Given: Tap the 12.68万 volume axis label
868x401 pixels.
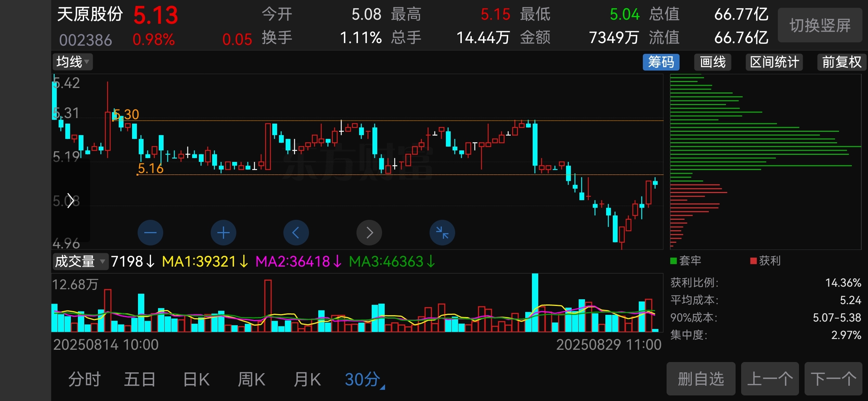Looking at the screenshot, I should pyautogui.click(x=75, y=284).
